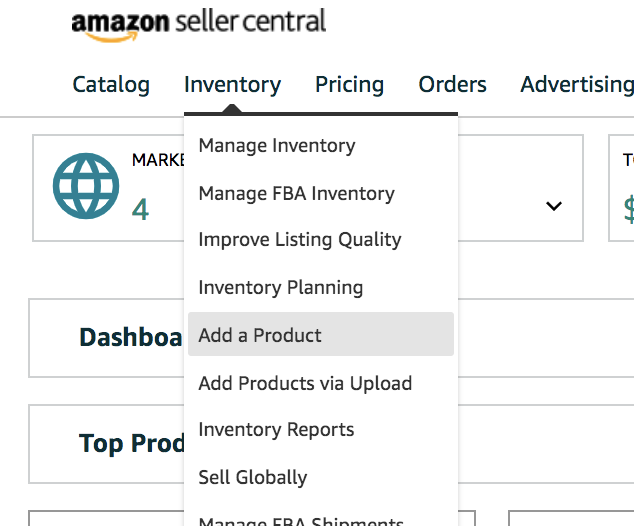Expand the marketplaces dropdown chevron
The height and width of the screenshot is (526, 634).
553,206
